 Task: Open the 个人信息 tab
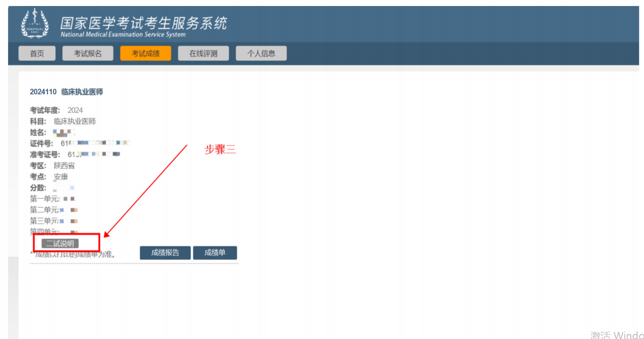261,53
